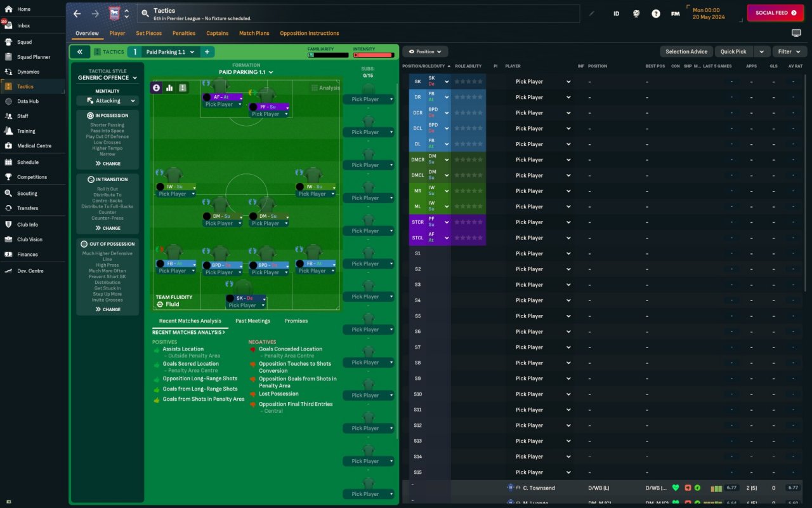Toggle the bar chart pitch view button

169,88
